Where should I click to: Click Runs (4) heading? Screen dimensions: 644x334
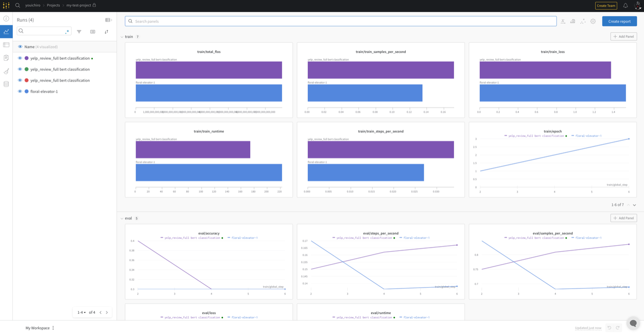[x=25, y=20]
